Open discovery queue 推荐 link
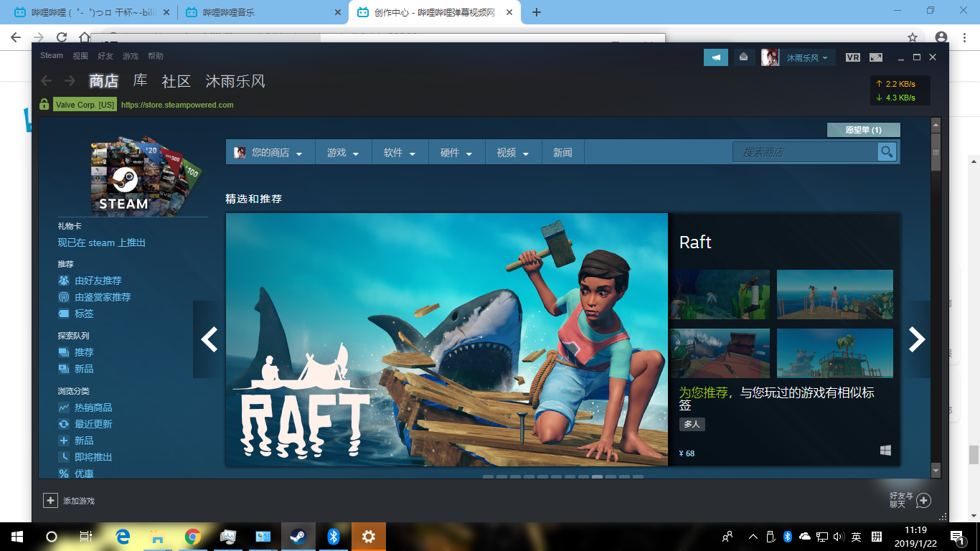This screenshot has width=980, height=551. (x=76, y=352)
